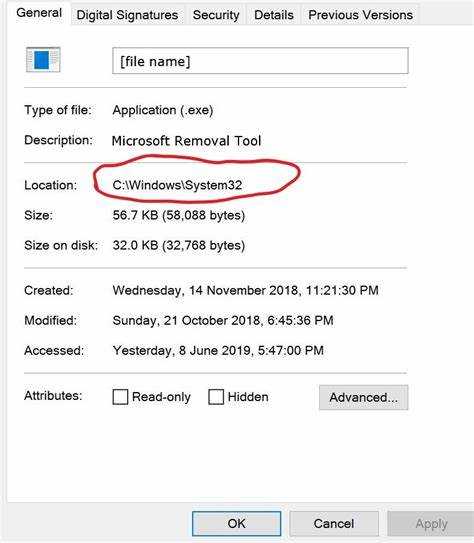Click the Application (.exe) file type text

[163, 110]
